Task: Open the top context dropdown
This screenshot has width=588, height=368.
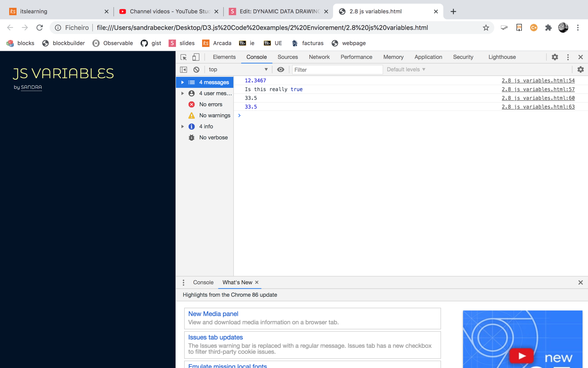Action: pyautogui.click(x=238, y=70)
